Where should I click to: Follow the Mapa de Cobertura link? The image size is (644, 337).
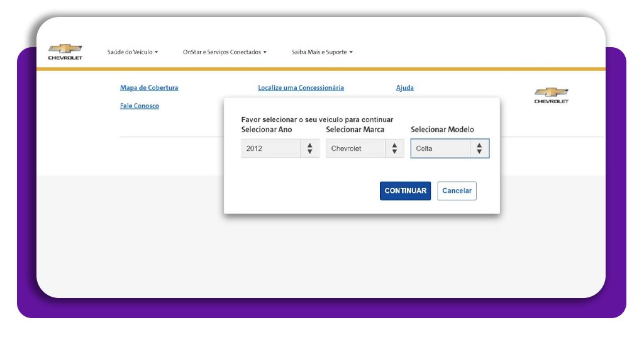coord(149,88)
